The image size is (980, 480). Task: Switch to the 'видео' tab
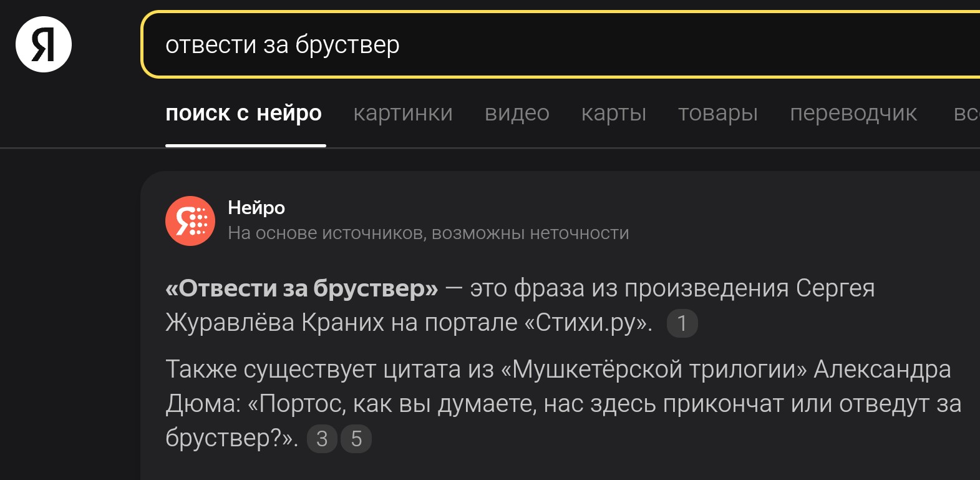tap(517, 114)
